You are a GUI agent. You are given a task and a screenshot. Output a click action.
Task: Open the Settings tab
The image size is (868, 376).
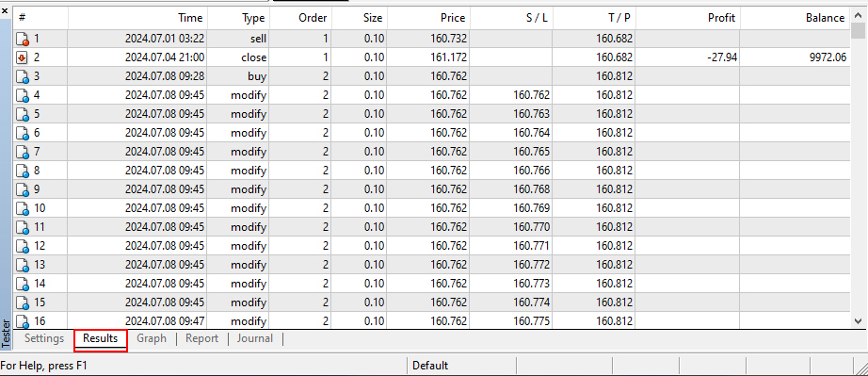[x=44, y=338]
